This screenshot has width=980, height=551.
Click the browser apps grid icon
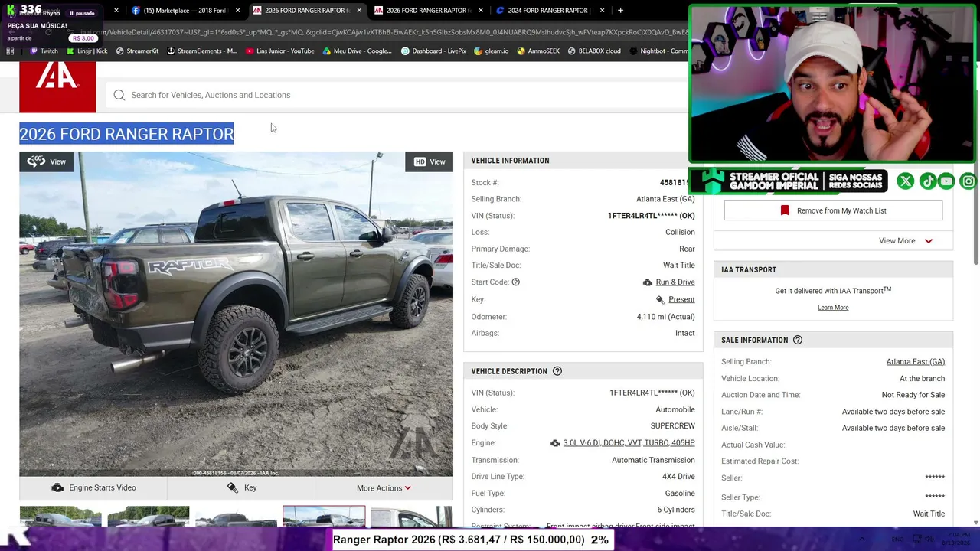[x=10, y=51]
